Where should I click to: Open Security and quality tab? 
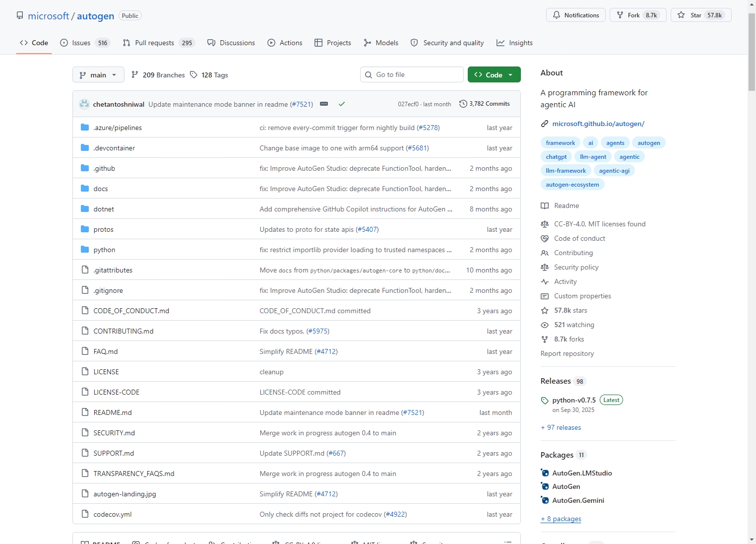(447, 43)
